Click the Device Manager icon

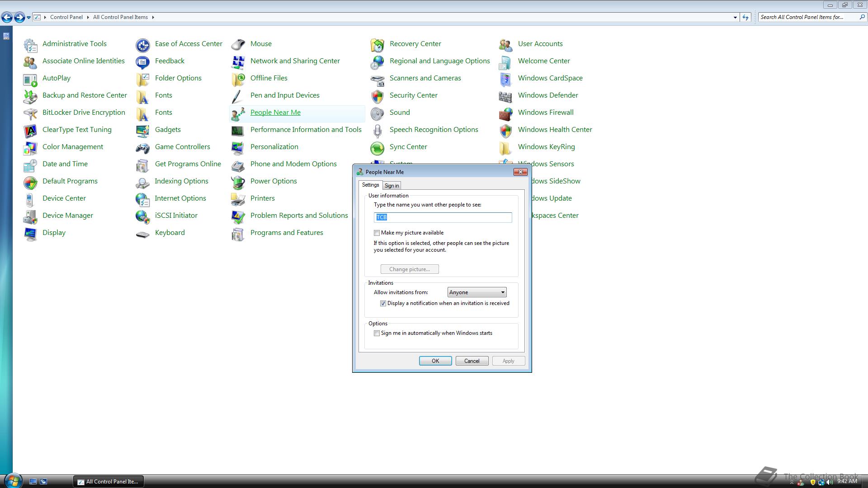tap(30, 216)
